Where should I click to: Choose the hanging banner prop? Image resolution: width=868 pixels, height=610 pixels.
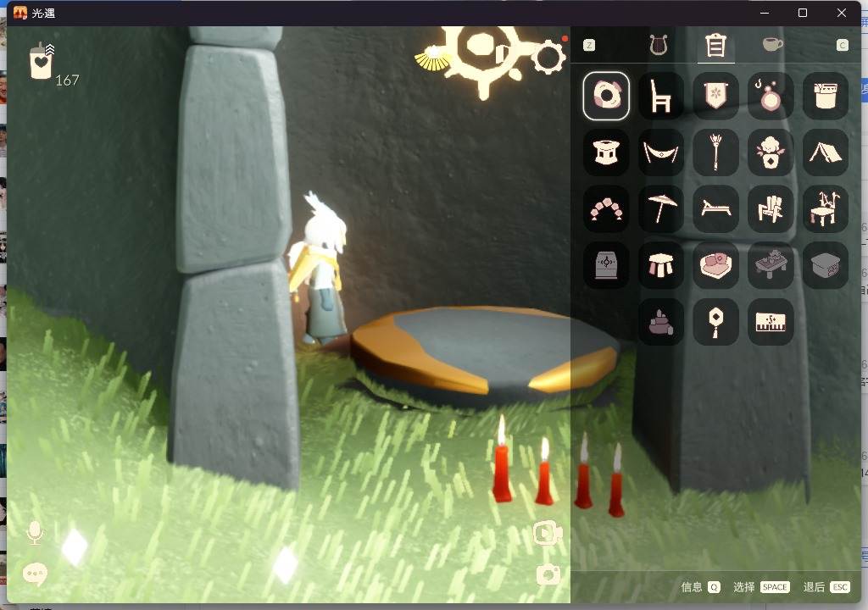click(x=715, y=96)
